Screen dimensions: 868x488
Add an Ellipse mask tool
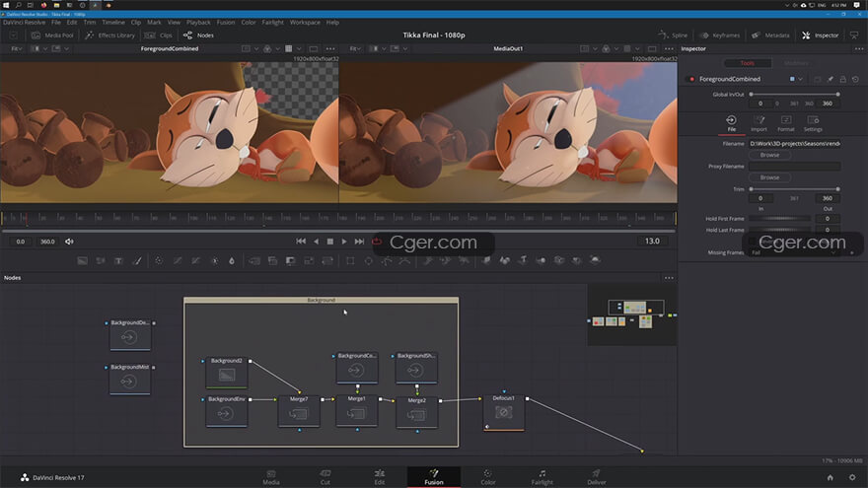[x=368, y=260]
